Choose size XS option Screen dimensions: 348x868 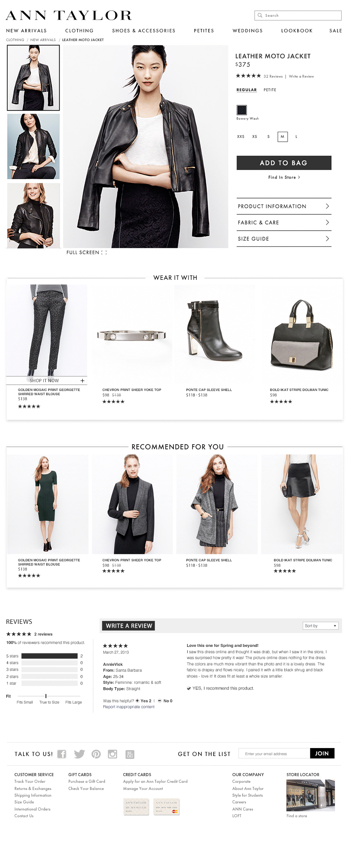(x=254, y=136)
